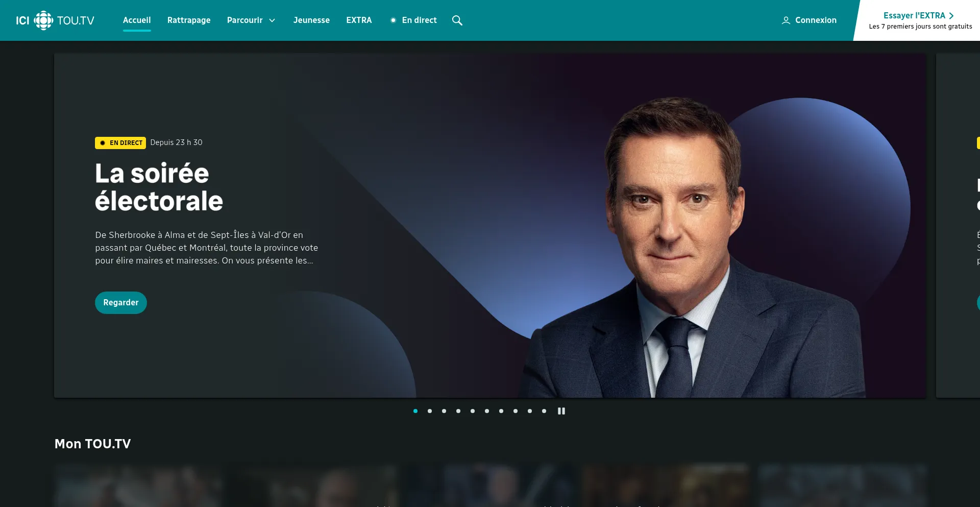Open the EXTRA navigation link
This screenshot has width=980, height=507.
point(359,20)
